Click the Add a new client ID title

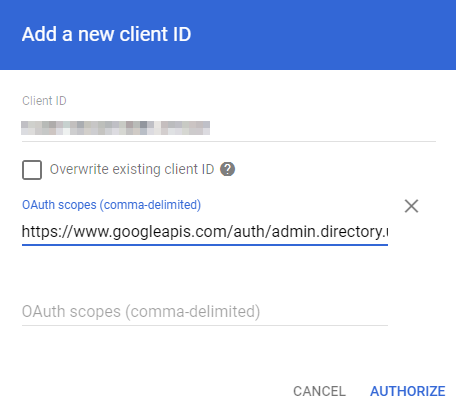[106, 34]
